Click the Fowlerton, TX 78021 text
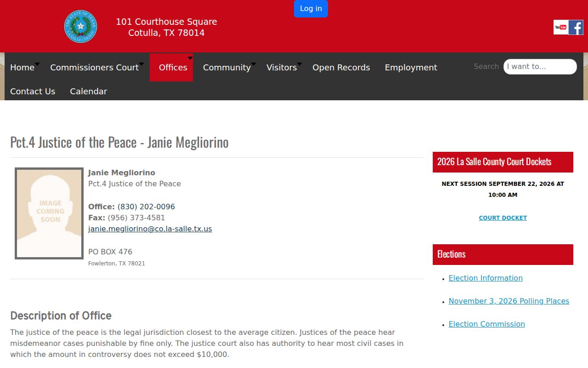 tap(117, 264)
